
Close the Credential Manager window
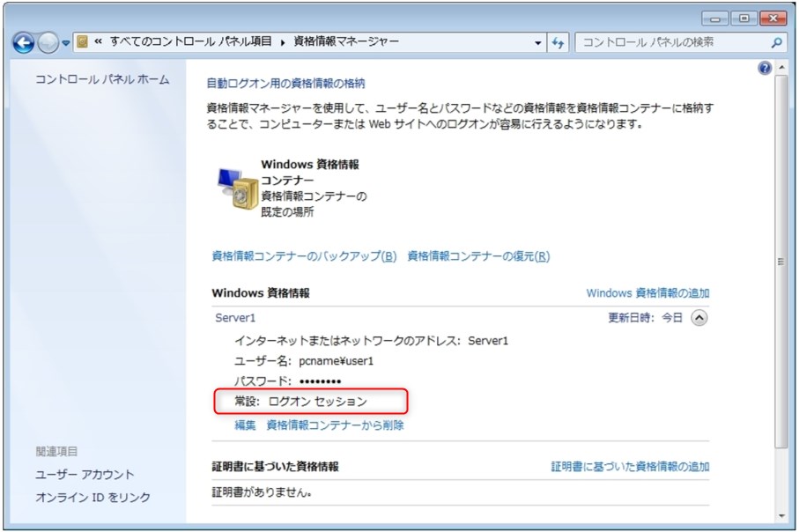[773, 18]
